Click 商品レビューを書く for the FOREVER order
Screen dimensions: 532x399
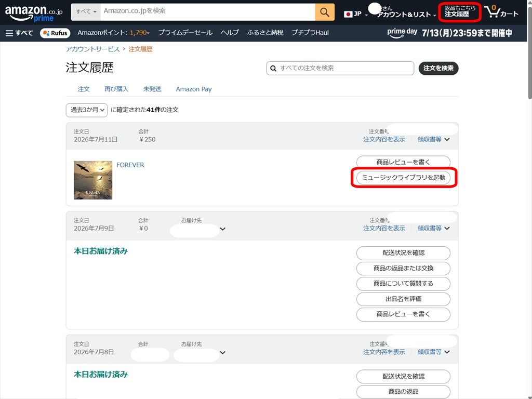pyautogui.click(x=403, y=162)
